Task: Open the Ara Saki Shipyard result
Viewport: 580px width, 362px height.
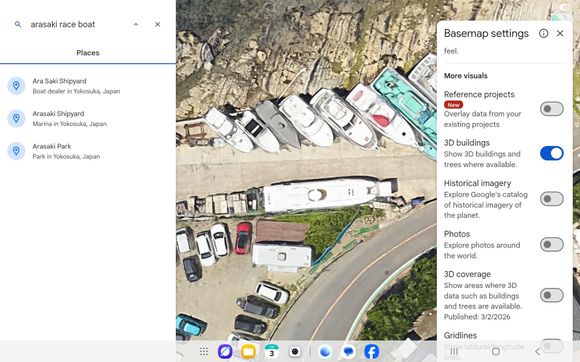Action: pos(88,86)
